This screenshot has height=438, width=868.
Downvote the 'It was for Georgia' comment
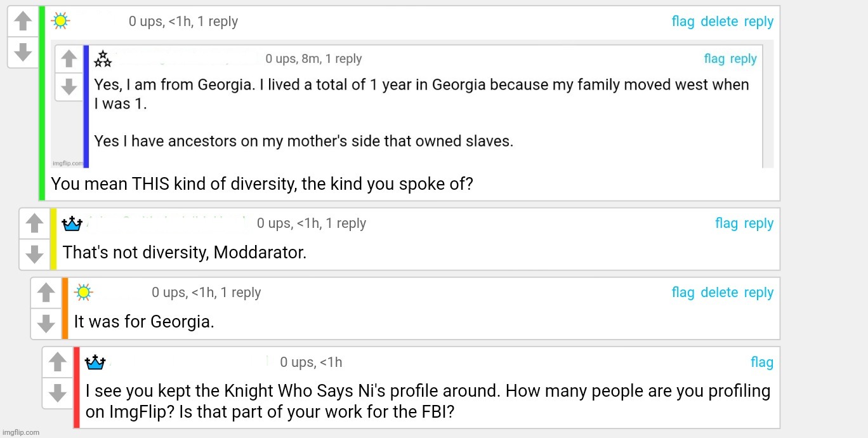(46, 323)
